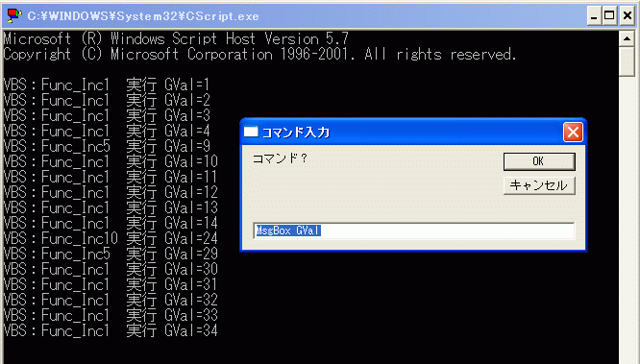Click the CScript.exe window title text

coord(143,16)
